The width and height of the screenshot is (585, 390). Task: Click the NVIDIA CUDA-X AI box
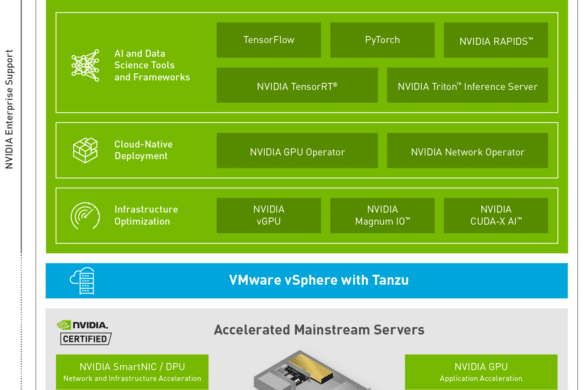point(496,215)
